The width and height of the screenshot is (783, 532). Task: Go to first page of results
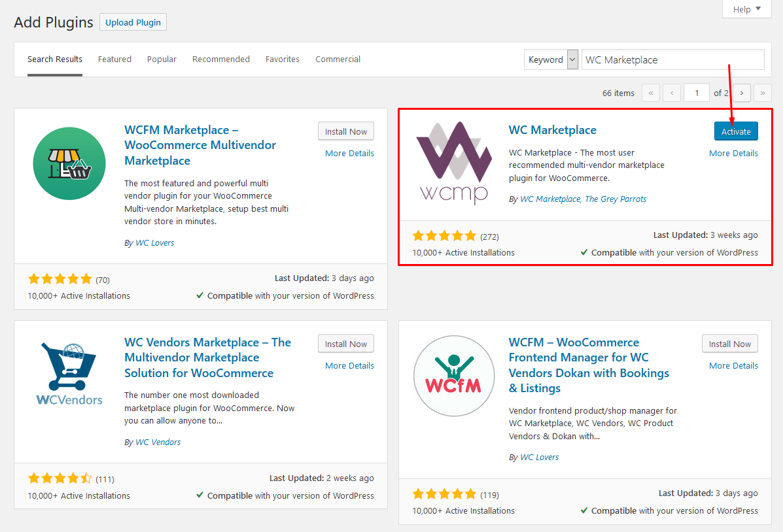click(x=651, y=93)
